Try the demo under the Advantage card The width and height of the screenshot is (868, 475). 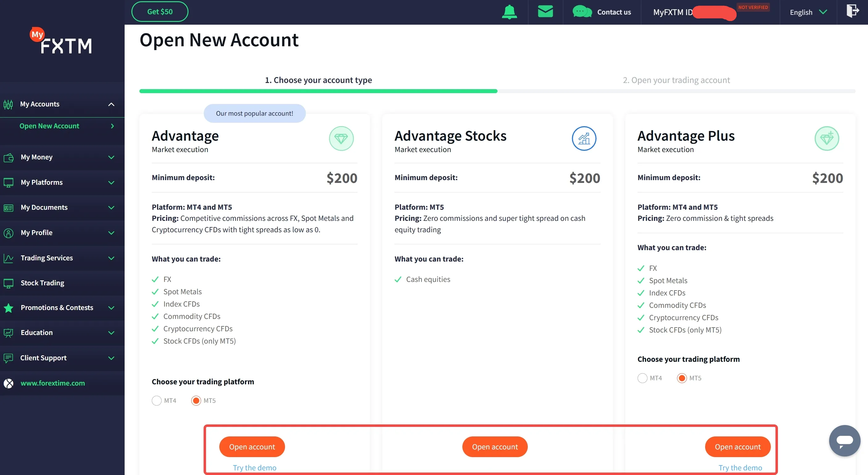tap(254, 468)
